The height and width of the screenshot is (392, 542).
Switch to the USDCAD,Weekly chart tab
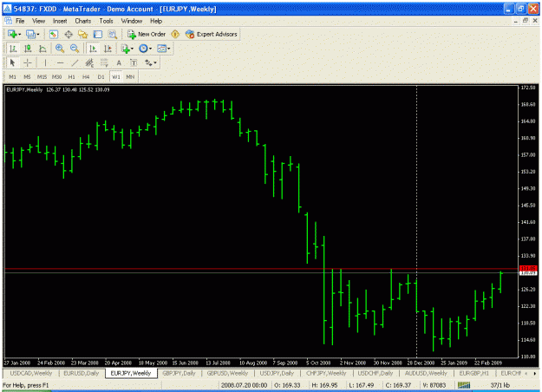click(x=30, y=373)
